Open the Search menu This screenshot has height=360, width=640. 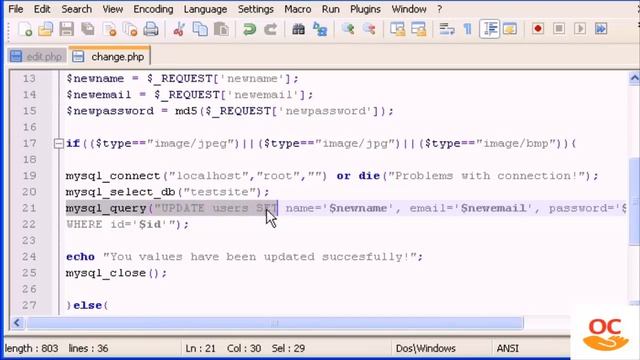(76, 9)
